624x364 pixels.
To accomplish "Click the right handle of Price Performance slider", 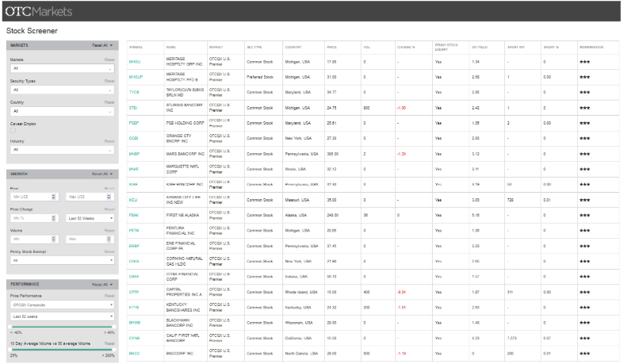I will point(114,327).
